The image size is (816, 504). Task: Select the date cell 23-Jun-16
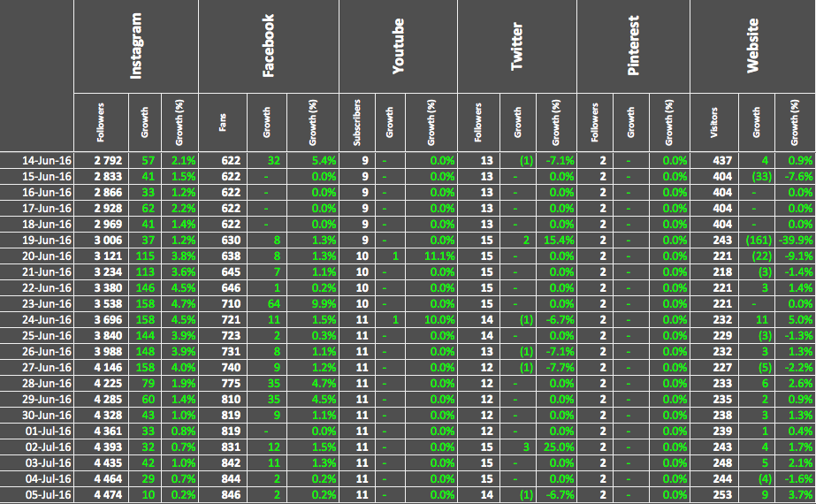37,303
